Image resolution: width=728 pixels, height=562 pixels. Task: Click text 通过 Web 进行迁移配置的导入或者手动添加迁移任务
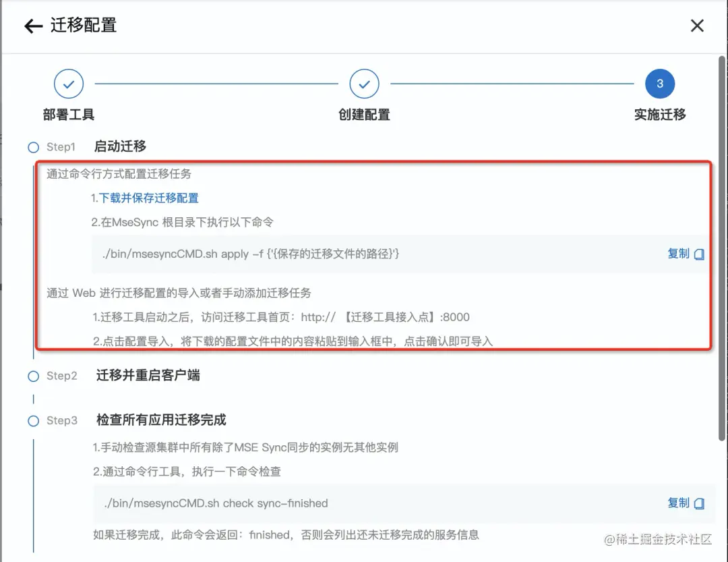pyautogui.click(x=179, y=293)
